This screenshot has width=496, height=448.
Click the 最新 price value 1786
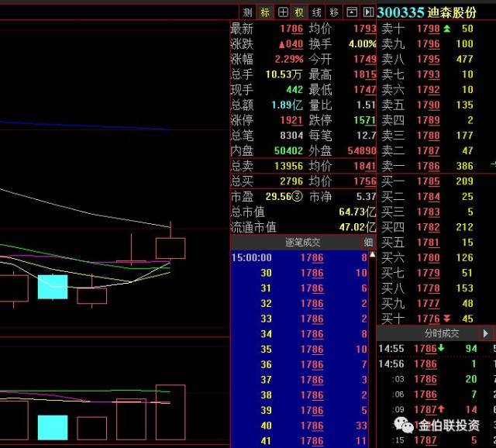coord(291,29)
